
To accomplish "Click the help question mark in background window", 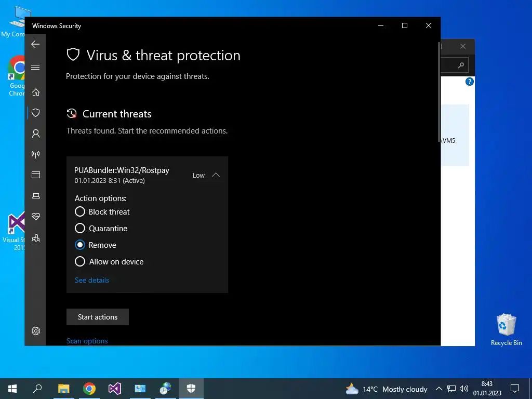I will pyautogui.click(x=470, y=82).
